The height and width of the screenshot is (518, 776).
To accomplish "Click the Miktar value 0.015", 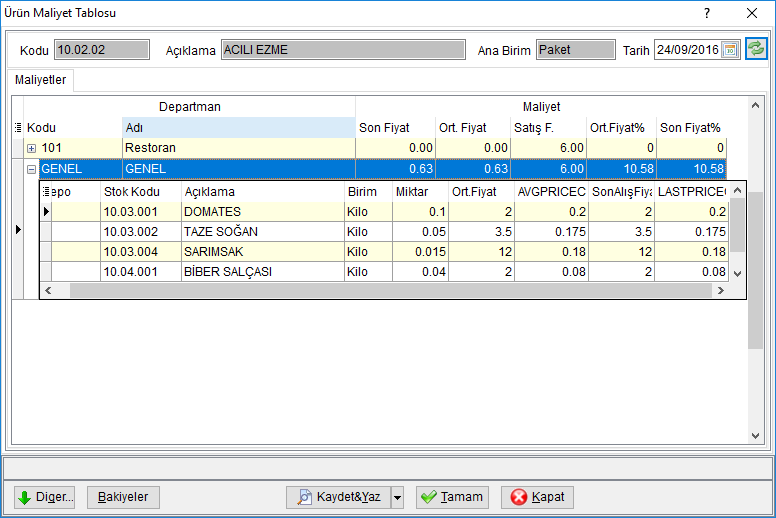I will click(x=421, y=252).
